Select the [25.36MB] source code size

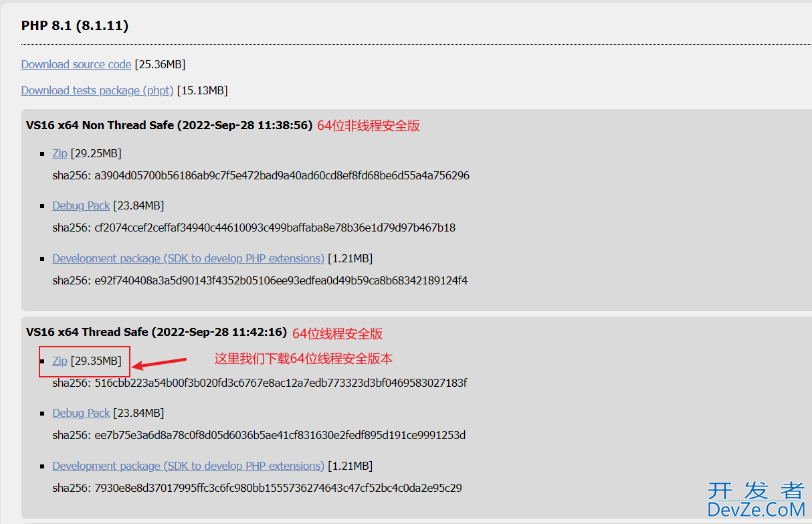point(160,64)
